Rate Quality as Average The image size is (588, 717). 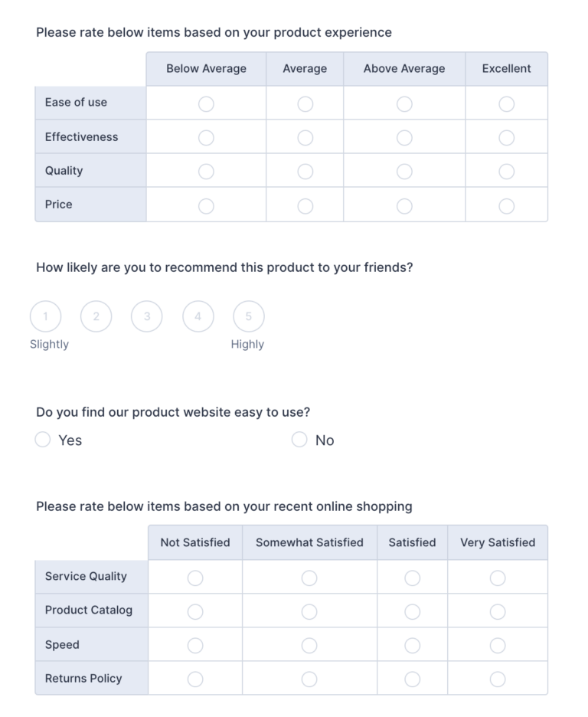pos(305,171)
